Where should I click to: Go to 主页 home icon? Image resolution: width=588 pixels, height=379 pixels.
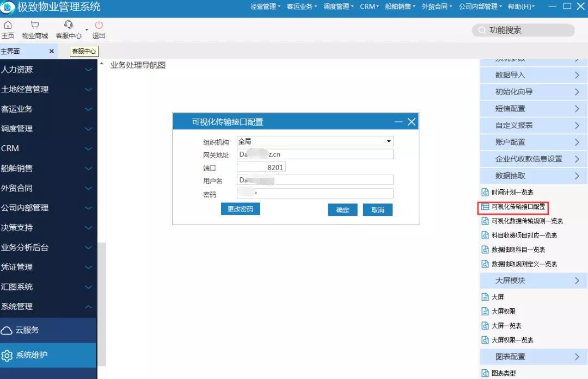[8, 24]
